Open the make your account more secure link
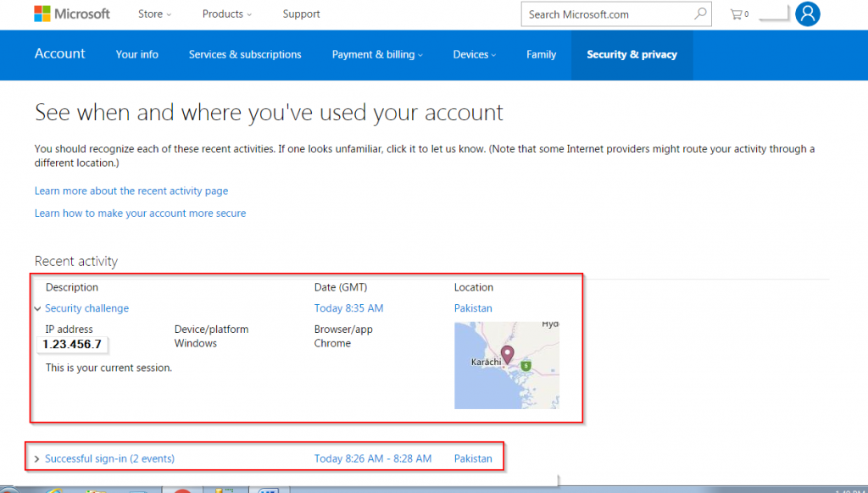The height and width of the screenshot is (493, 868). pyautogui.click(x=140, y=213)
